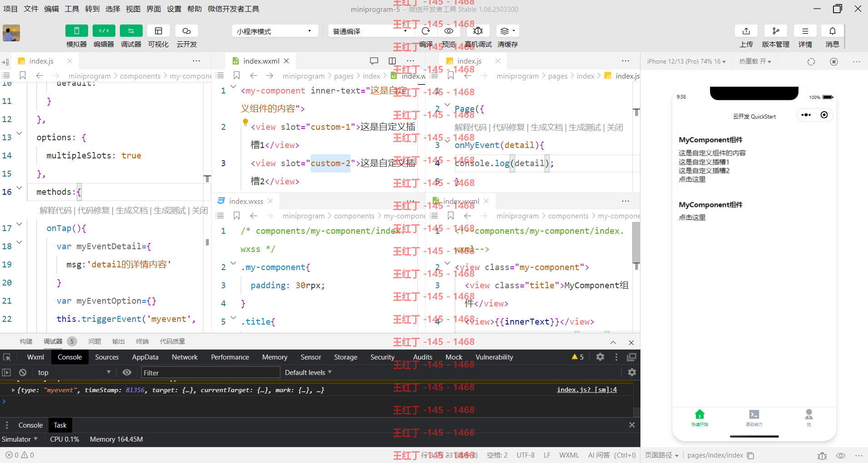The height and width of the screenshot is (463, 868).
Task: Open console settings gear icon
Action: pyautogui.click(x=632, y=373)
